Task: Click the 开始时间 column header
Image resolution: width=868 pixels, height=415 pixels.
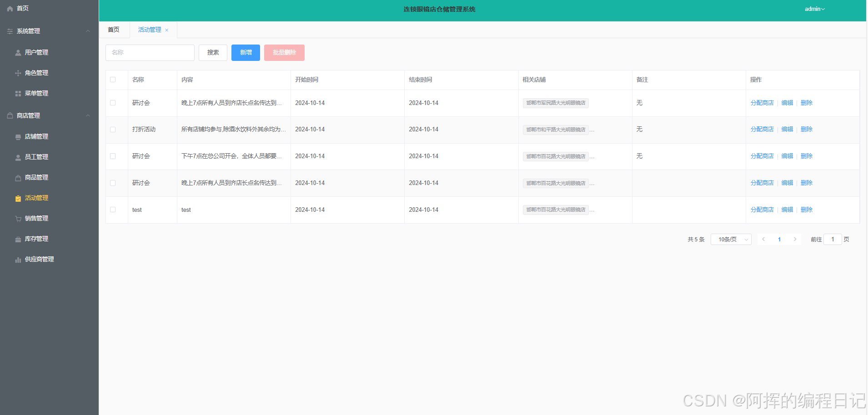Action: [306, 80]
